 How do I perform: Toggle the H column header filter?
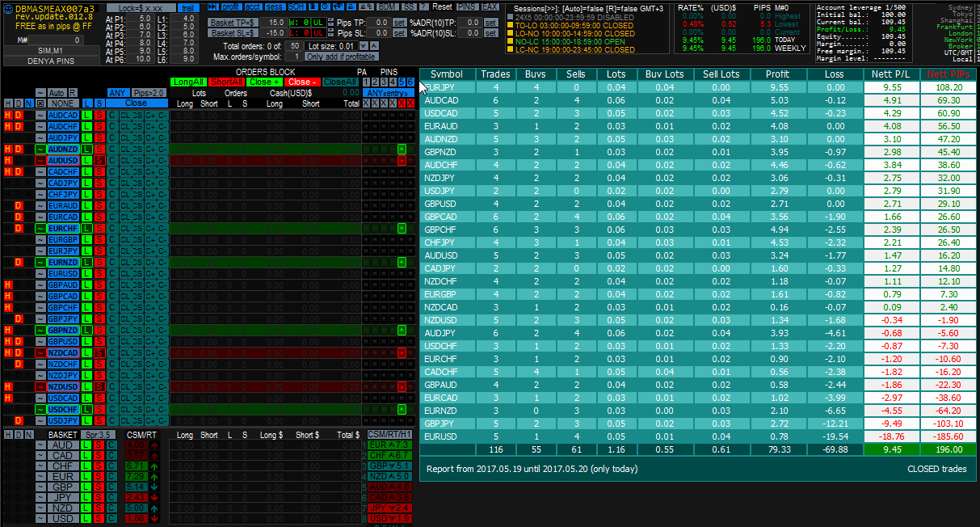coord(8,103)
